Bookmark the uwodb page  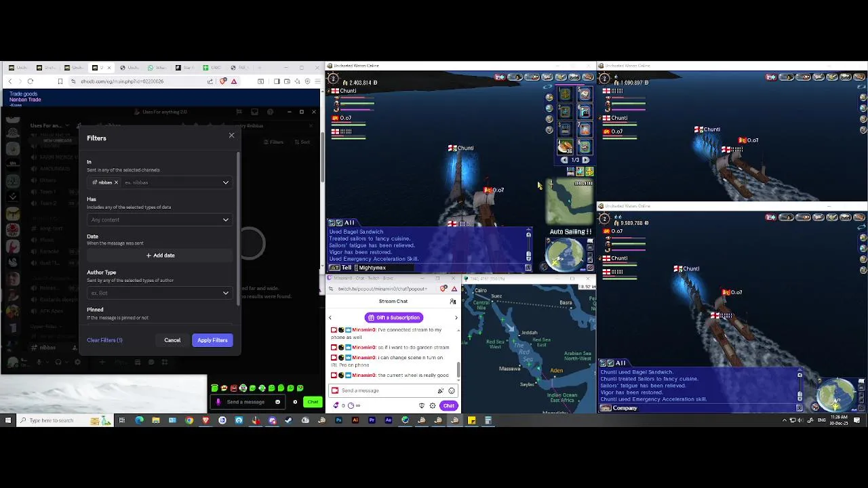(60, 81)
